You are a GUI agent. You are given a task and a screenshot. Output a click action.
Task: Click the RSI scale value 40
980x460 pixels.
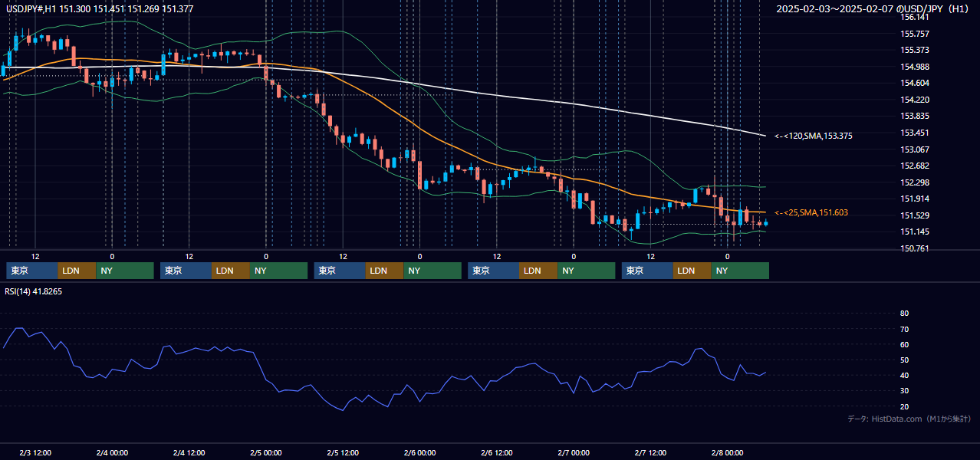(x=904, y=375)
